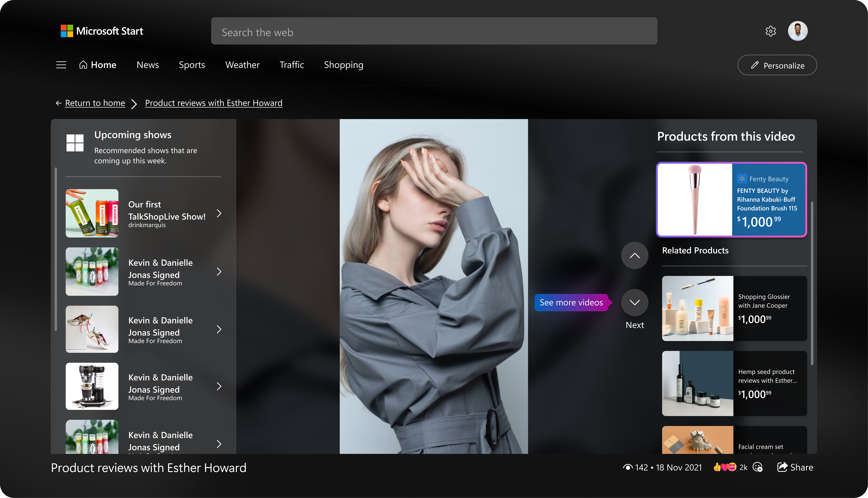Viewport: 868px width, 498px height.
Task: Click the Share label
Action: (x=802, y=467)
